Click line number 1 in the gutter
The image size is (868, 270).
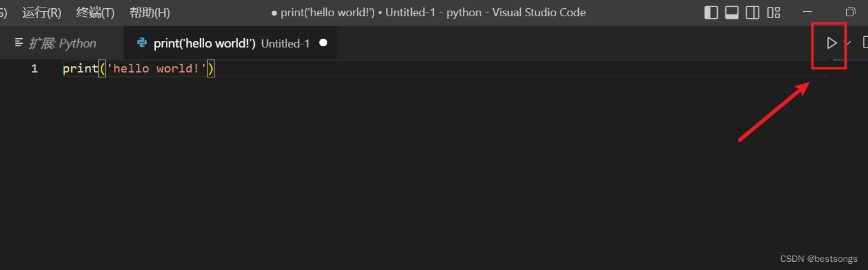34,69
